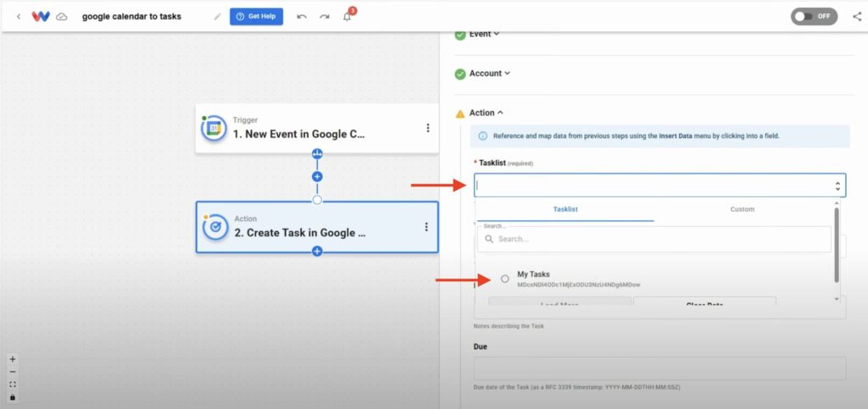Switch to the Tasklist tab

tap(565, 209)
